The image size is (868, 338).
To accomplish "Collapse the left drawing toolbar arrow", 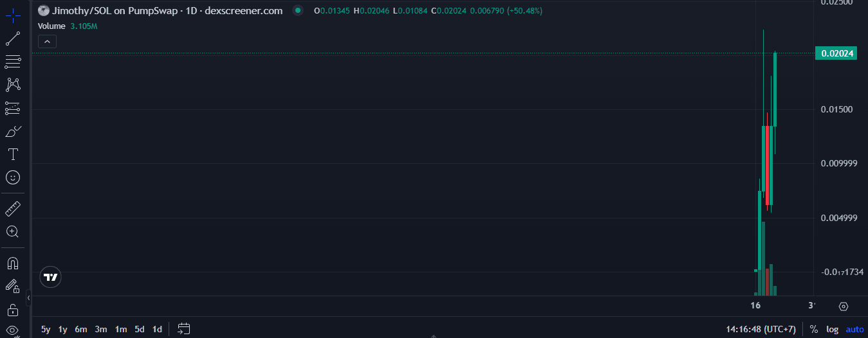I will 28,298.
